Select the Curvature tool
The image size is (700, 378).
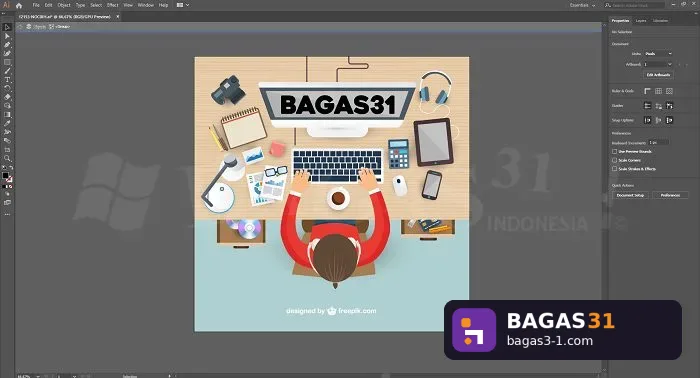pyautogui.click(x=7, y=54)
